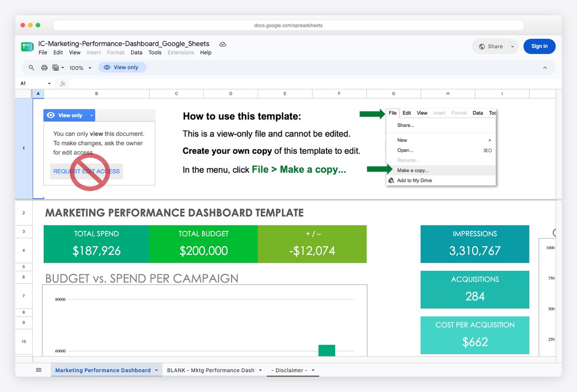Click the BUDGET vs. SPEND PER CAMPAIGN title

pos(142,278)
